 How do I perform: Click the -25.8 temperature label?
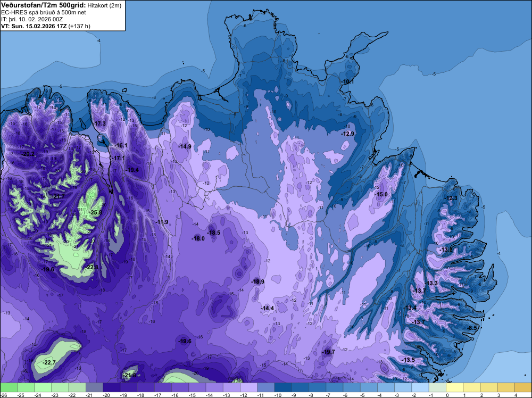[95, 212]
